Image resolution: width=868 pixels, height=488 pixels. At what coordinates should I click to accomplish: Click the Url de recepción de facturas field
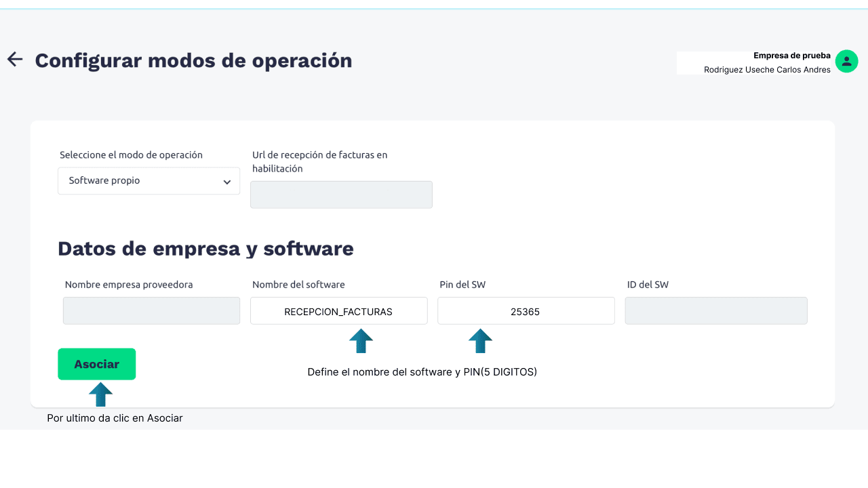point(341,195)
